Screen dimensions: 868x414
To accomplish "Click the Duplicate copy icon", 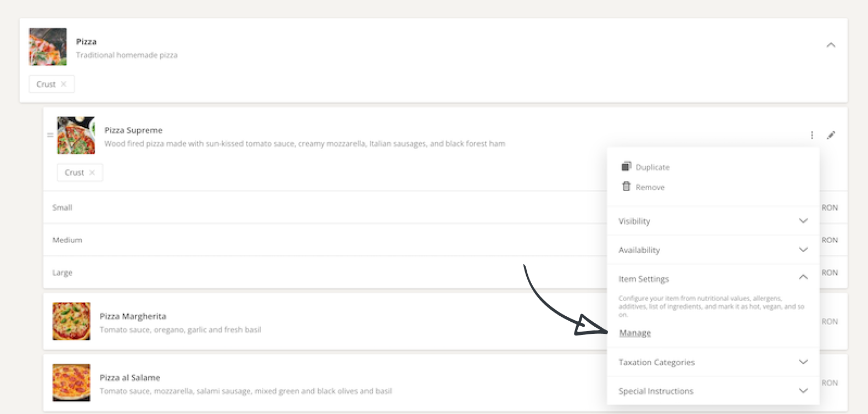I will 626,166.
